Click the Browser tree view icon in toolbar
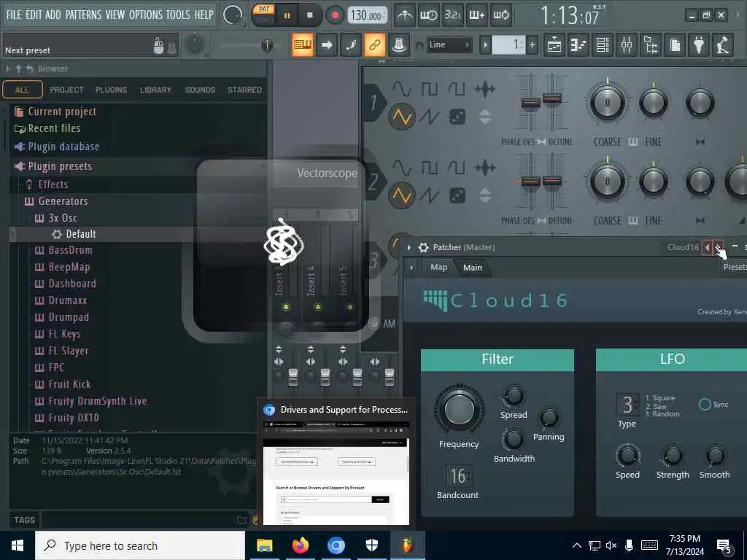The width and height of the screenshot is (747, 560). (651, 44)
